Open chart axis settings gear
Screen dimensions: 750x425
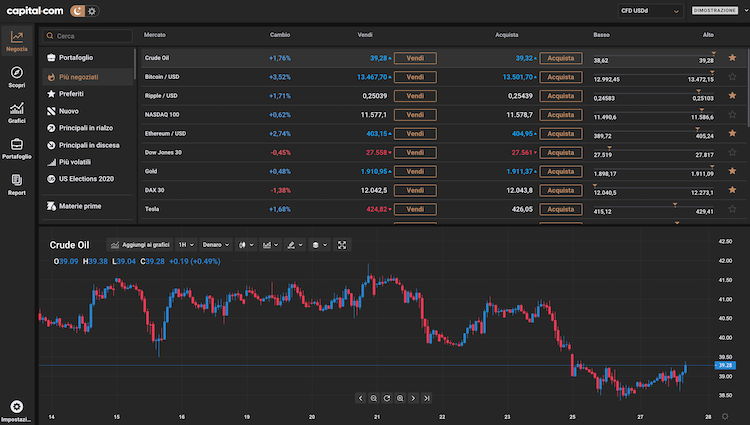click(x=725, y=416)
